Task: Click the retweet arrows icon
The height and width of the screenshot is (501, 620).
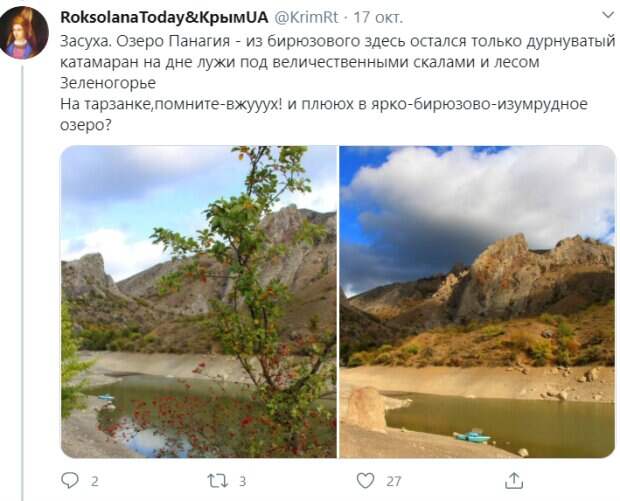Action: (218, 481)
